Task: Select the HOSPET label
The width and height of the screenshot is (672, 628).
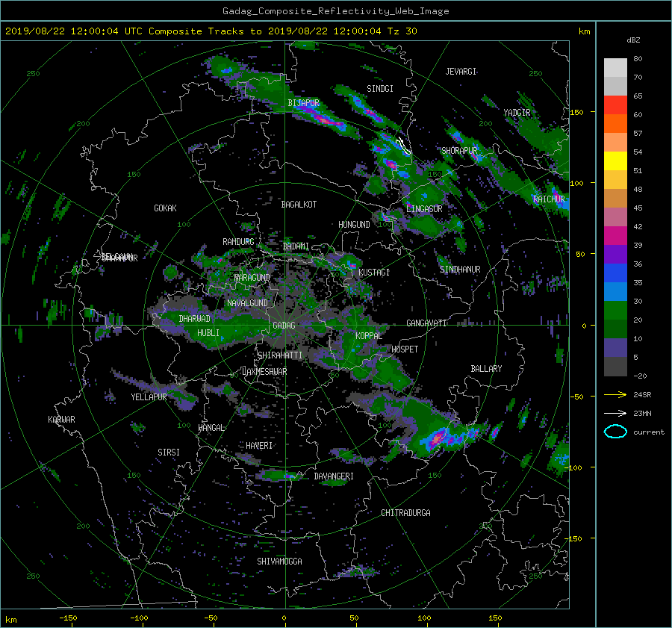Action: (405, 349)
